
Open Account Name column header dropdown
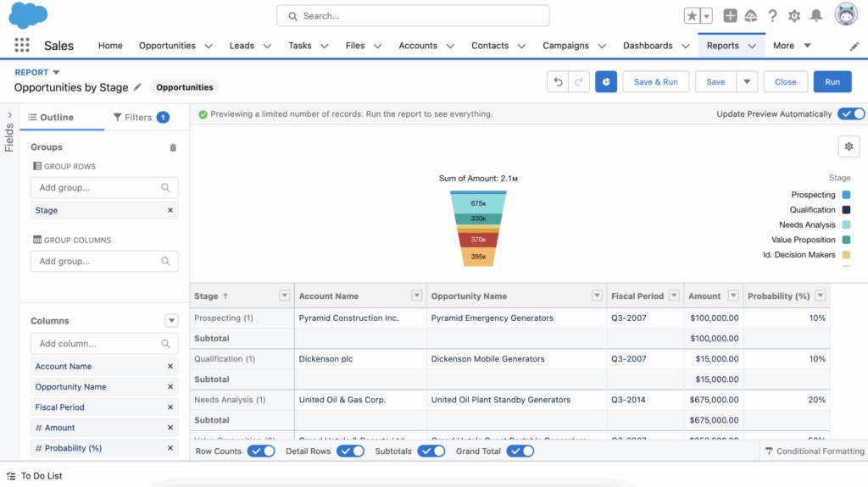point(417,296)
